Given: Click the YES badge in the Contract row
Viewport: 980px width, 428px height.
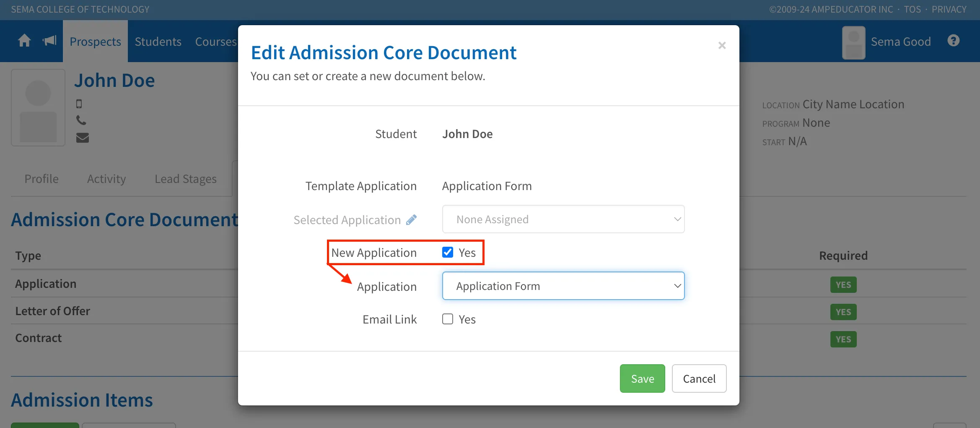Looking at the screenshot, I should pos(843,339).
